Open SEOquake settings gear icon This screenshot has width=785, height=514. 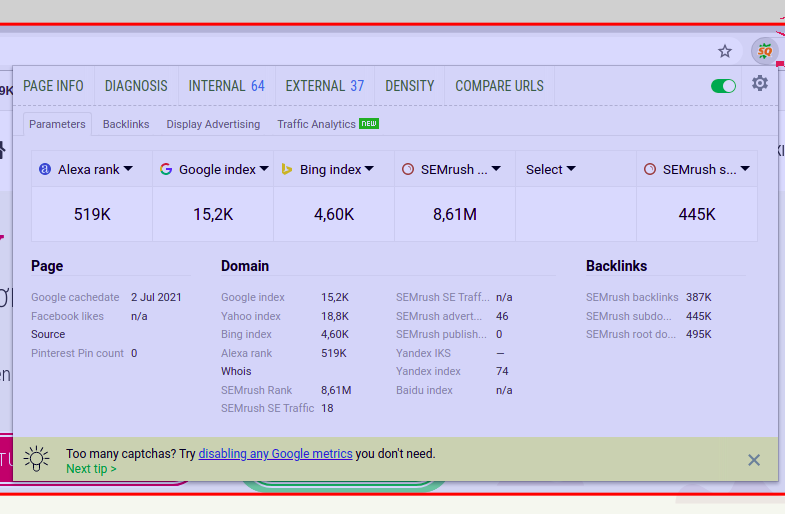(760, 83)
